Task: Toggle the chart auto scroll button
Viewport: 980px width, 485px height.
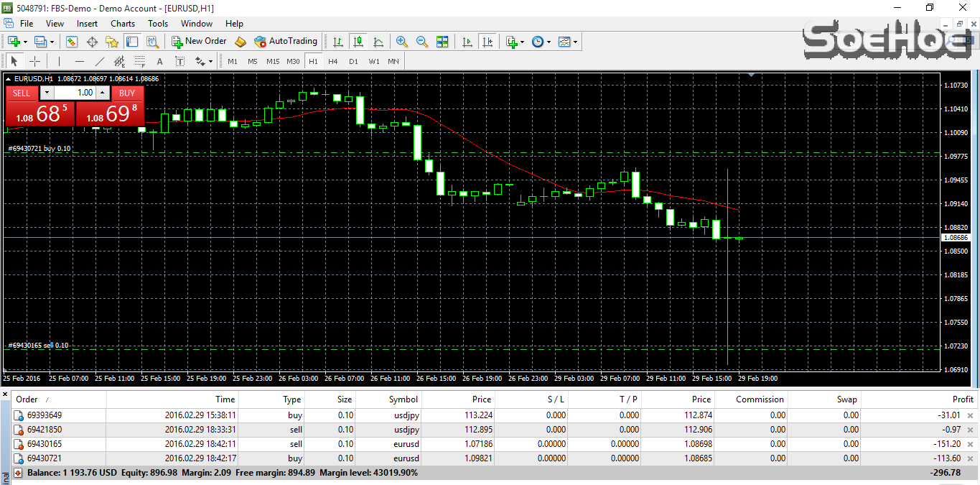Action: click(x=467, y=42)
